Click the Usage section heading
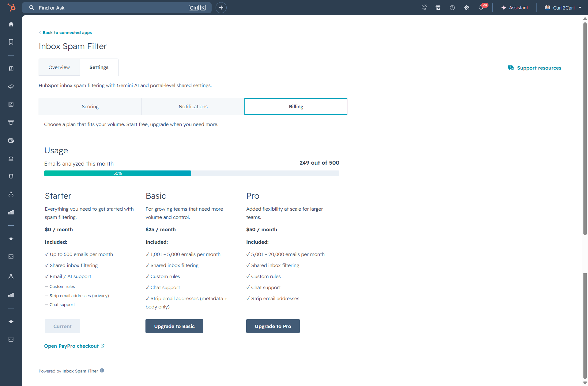This screenshot has height=386, width=588. [56, 151]
